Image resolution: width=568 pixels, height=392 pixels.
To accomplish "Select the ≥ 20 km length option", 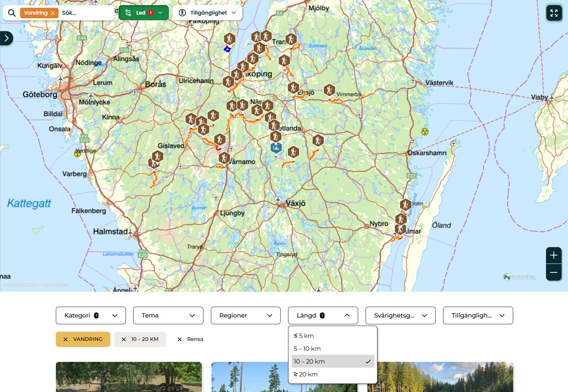I will click(x=306, y=374).
